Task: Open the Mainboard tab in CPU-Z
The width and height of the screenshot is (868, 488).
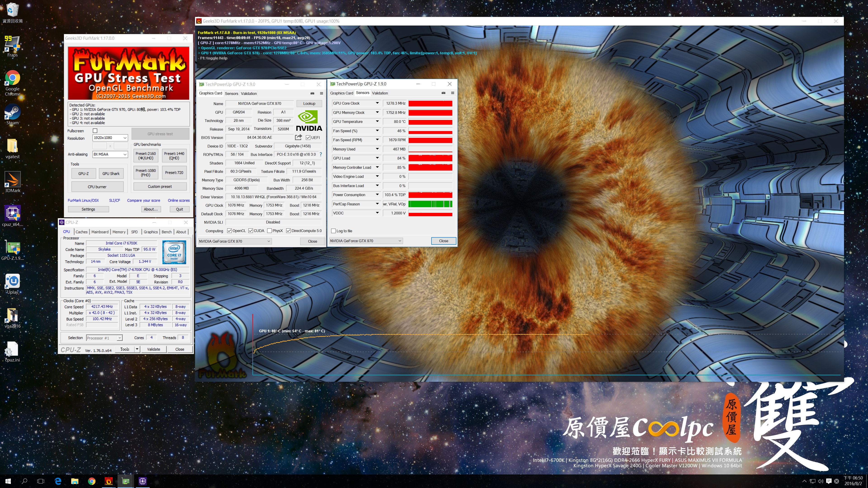Action: point(100,232)
